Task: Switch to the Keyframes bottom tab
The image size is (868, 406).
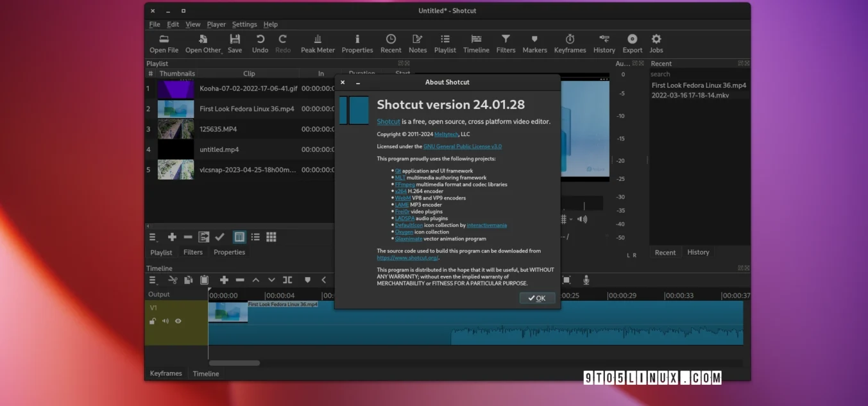Action: pyautogui.click(x=166, y=373)
